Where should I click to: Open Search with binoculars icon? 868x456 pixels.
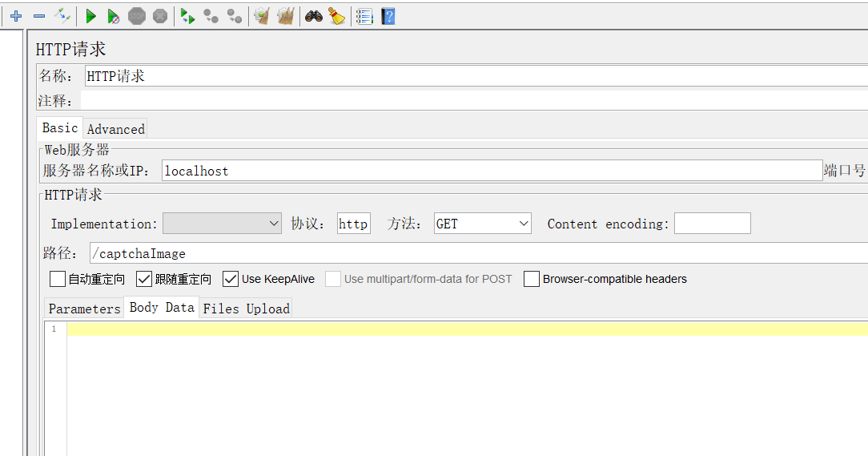(x=314, y=16)
